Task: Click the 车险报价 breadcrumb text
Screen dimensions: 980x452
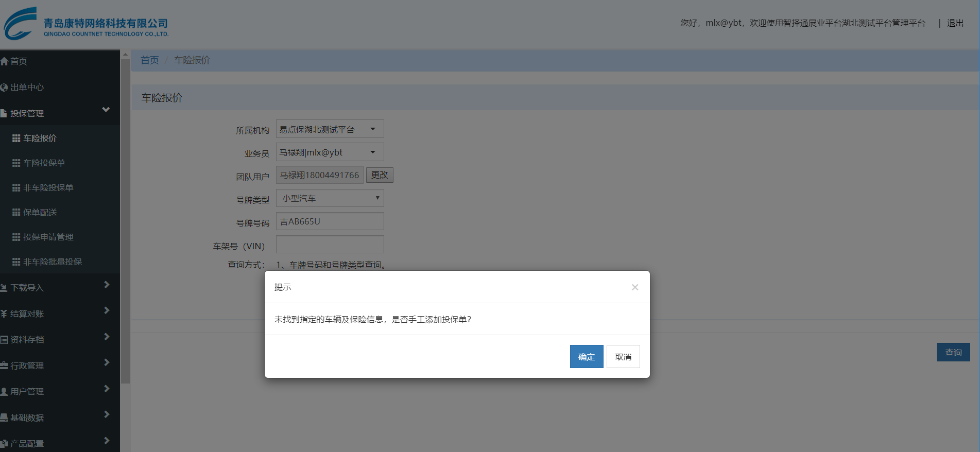Action: (192, 60)
